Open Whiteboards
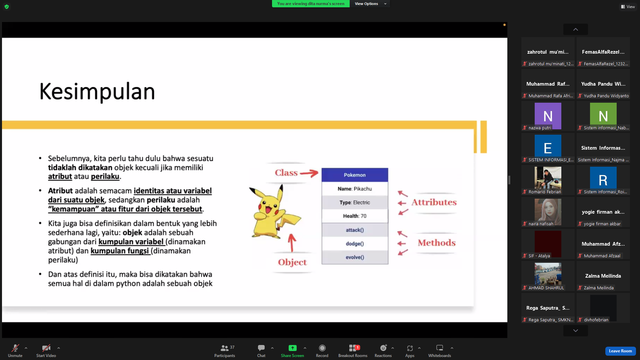 click(x=440, y=350)
